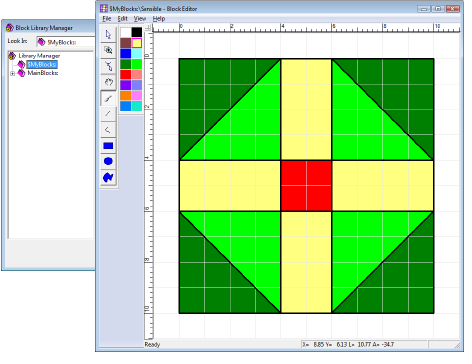Minimize the Block Editor window
472x364 pixels.
click(x=424, y=9)
